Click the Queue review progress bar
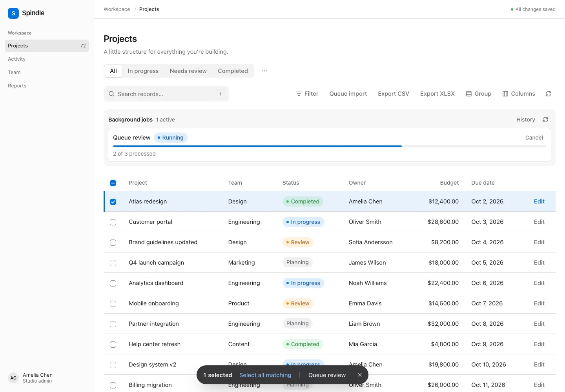 click(x=330, y=146)
